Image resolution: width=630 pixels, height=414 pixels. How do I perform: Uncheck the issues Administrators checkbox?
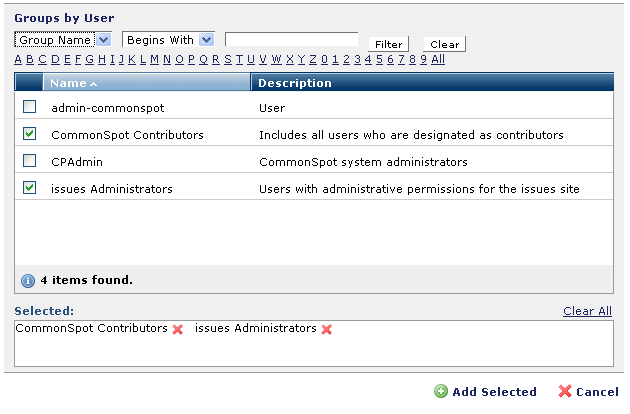[x=29, y=188]
